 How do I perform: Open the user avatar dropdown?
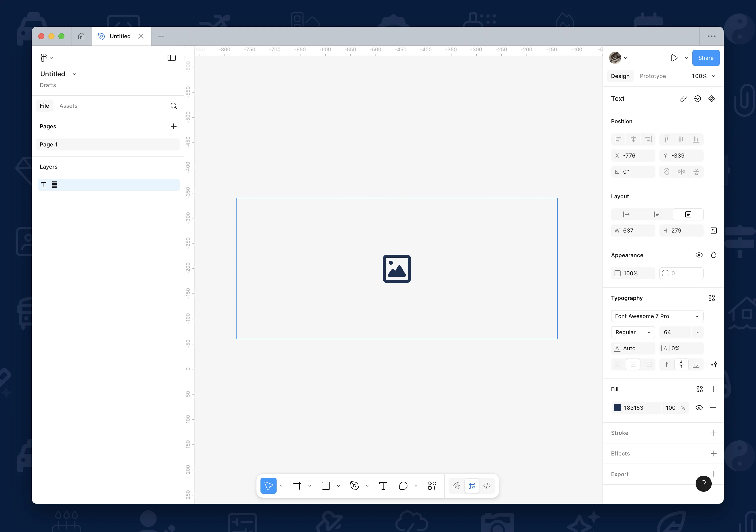618,58
